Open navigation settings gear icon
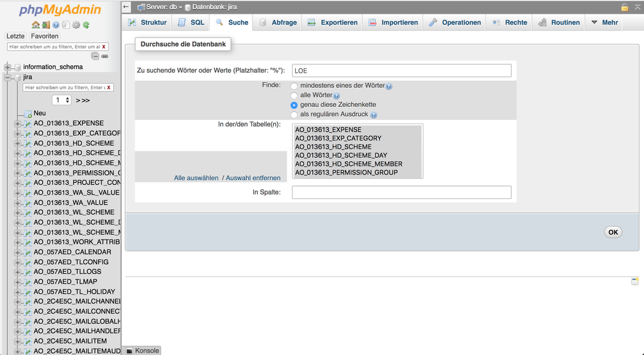644x355 pixels. (76, 25)
